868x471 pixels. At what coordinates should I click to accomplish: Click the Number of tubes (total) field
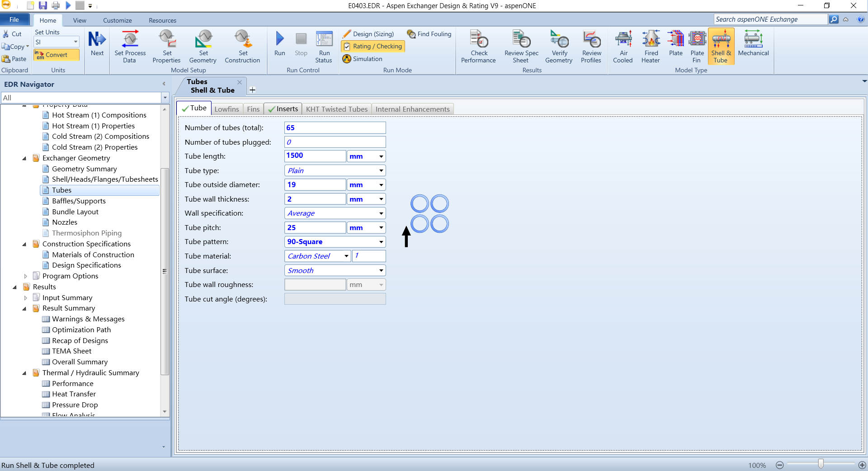[335, 128]
